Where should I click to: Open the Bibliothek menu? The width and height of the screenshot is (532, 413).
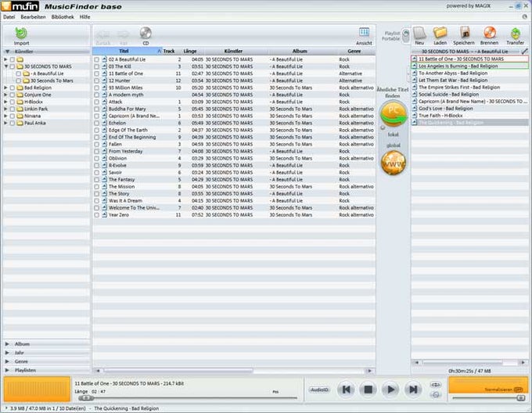pyautogui.click(x=63, y=16)
